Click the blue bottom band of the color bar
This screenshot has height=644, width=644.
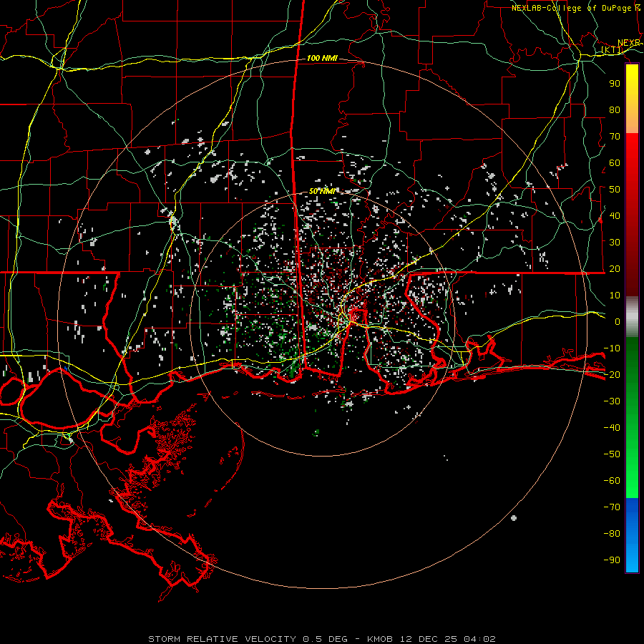632,535
